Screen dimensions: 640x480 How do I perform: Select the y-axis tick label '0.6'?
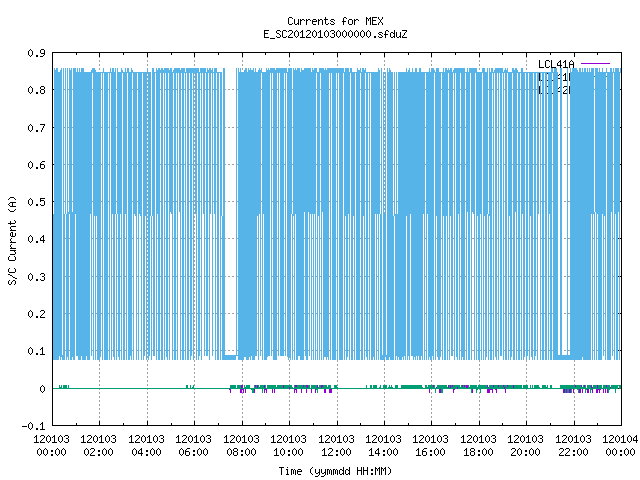pos(36,165)
